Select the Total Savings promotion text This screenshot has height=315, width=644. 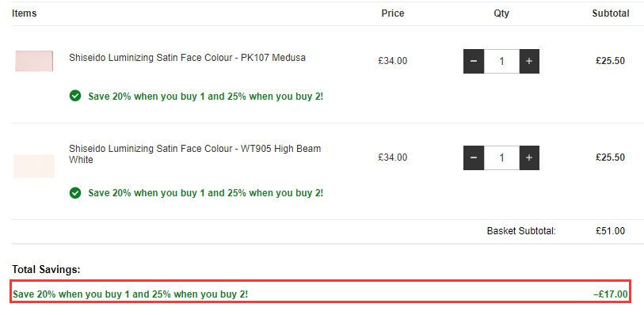pos(130,294)
